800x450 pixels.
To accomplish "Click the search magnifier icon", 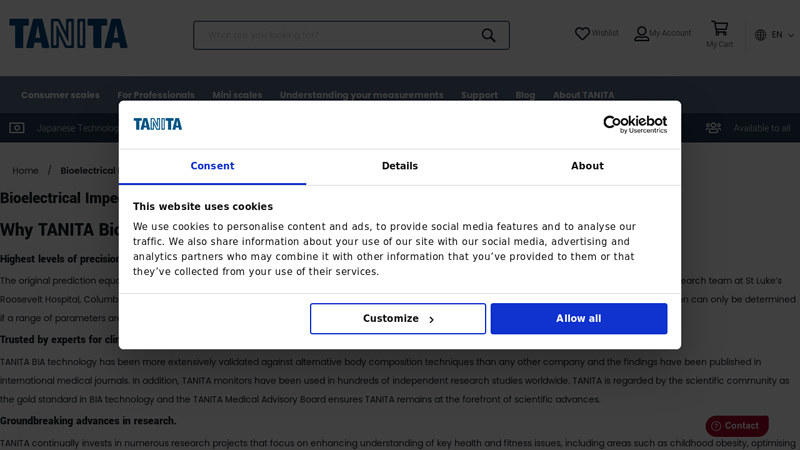I will (488, 35).
